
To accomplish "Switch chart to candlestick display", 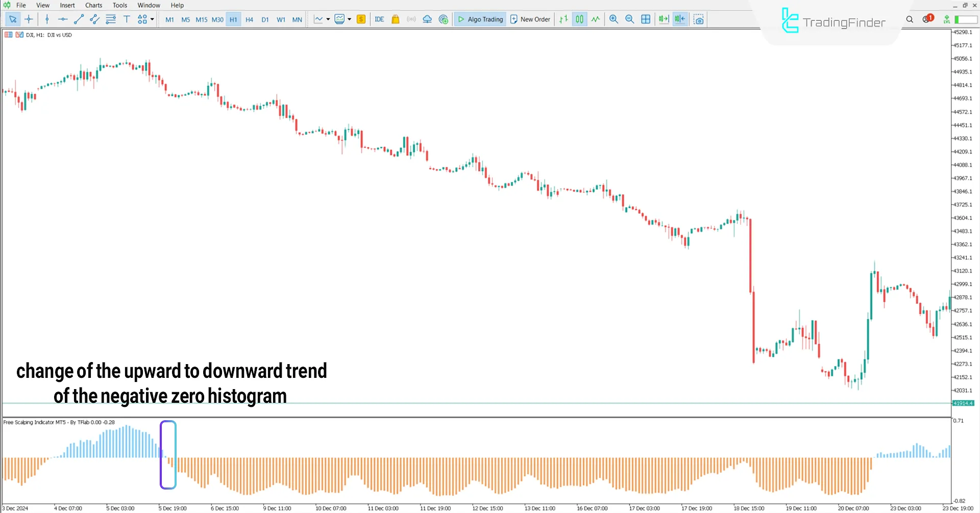I will pos(579,19).
